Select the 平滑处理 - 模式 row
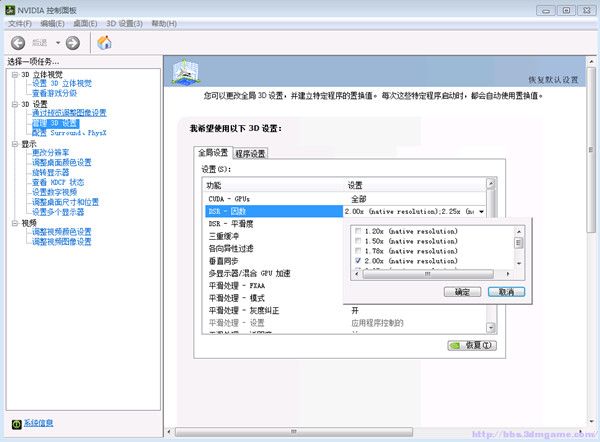 (274, 298)
